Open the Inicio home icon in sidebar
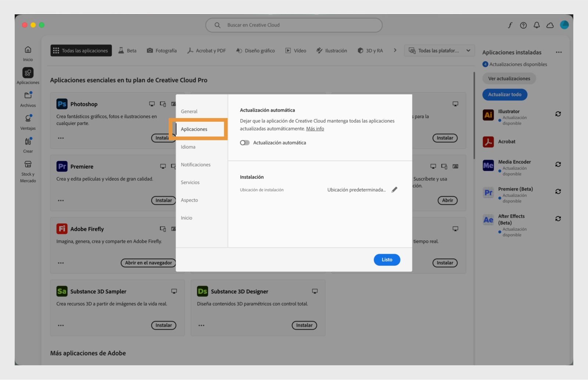 28,50
